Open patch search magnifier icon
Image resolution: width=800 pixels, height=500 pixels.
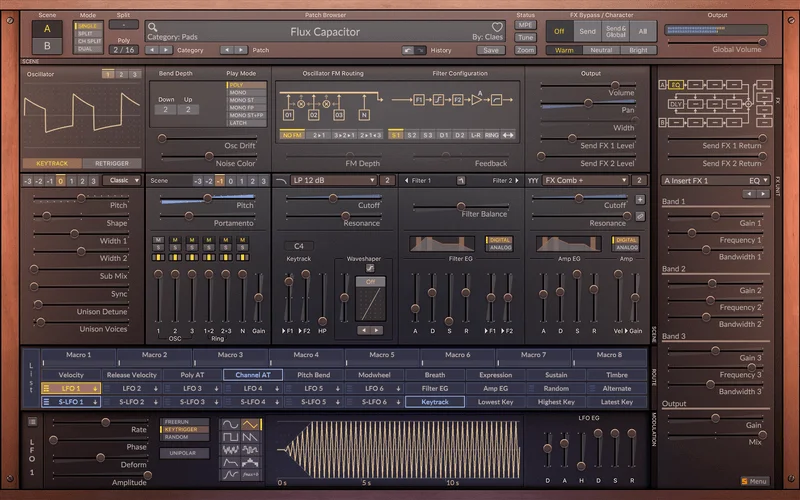152,28
